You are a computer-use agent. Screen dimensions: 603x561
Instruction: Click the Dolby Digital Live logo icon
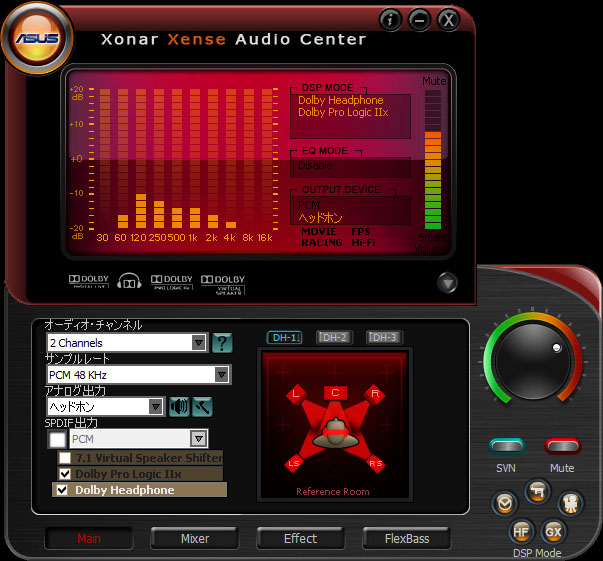pyautogui.click(x=89, y=281)
